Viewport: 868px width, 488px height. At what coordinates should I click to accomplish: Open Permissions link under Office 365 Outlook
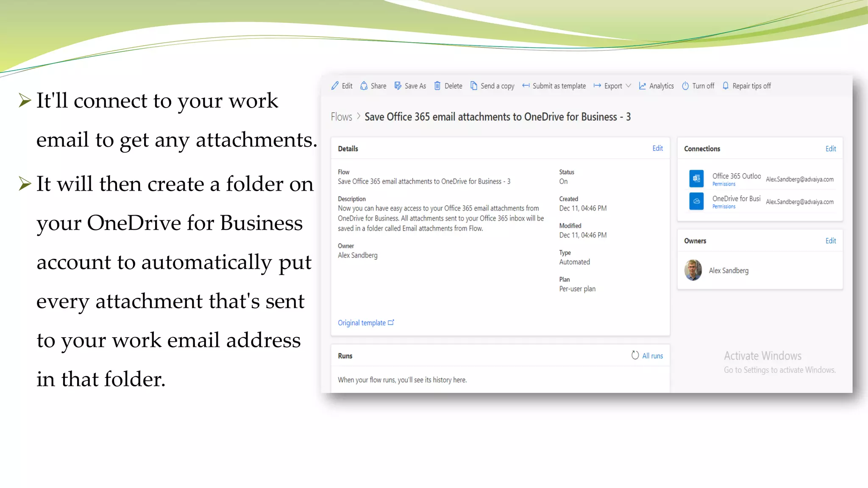tap(723, 184)
